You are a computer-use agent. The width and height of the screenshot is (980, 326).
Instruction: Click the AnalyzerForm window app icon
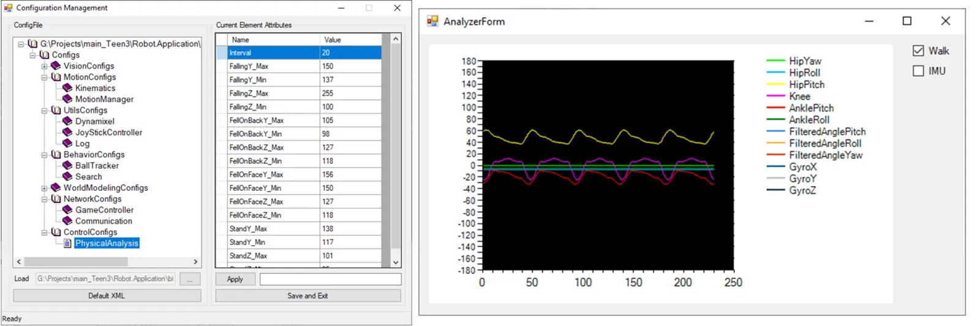pos(432,21)
